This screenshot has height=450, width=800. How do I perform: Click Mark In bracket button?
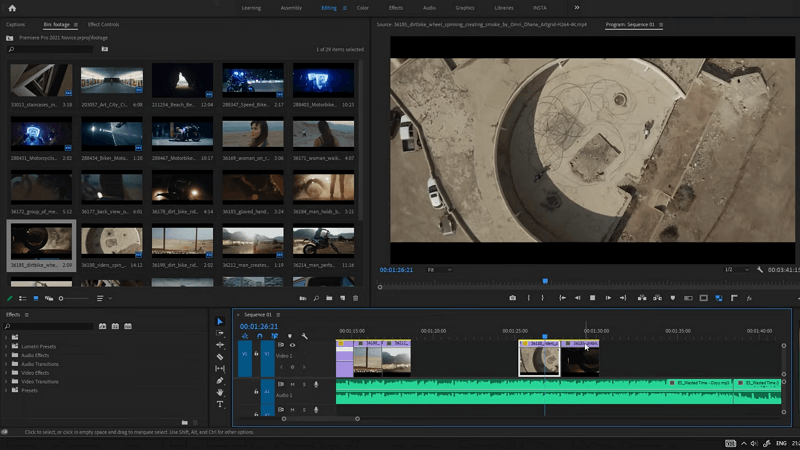[x=529, y=298]
